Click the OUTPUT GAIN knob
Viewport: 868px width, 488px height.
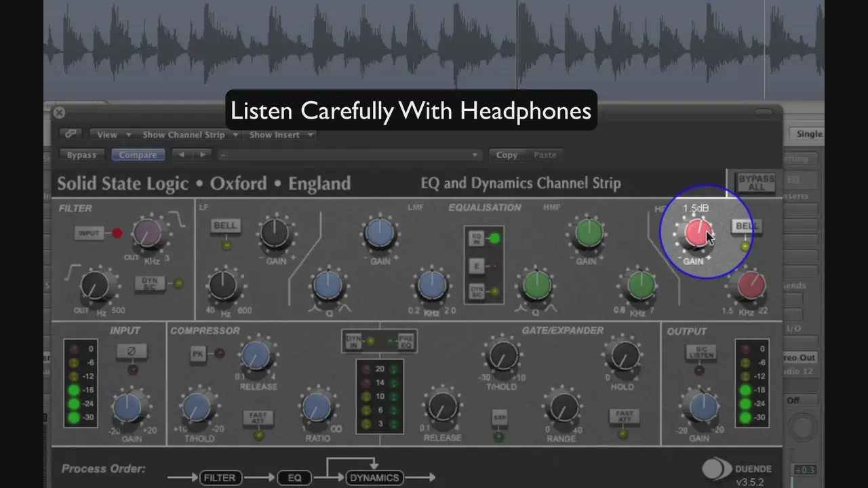pyautogui.click(x=703, y=408)
